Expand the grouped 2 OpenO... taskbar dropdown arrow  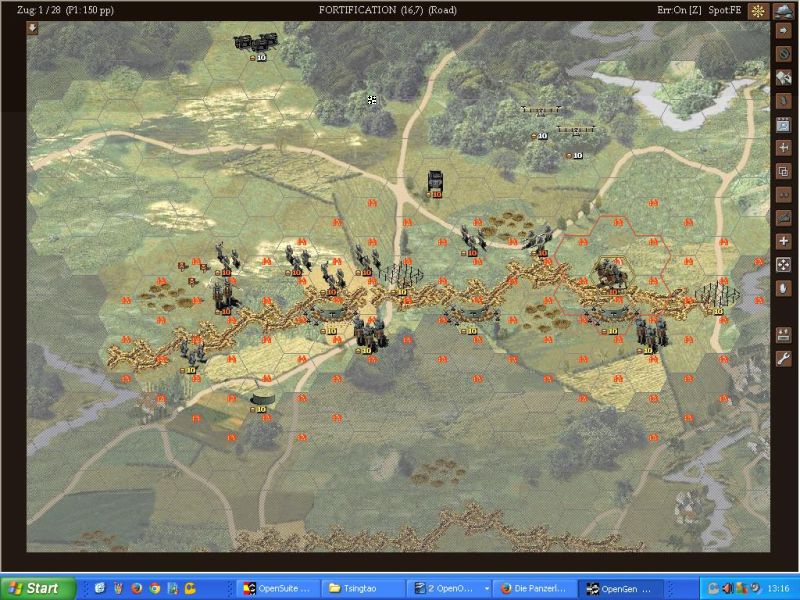tap(486, 589)
